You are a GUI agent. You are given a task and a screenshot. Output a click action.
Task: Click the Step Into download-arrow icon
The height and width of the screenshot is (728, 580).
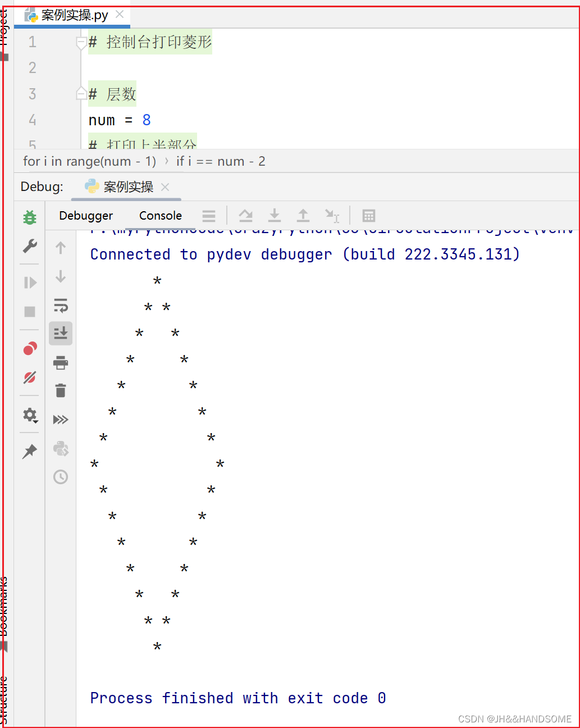pyautogui.click(x=275, y=215)
